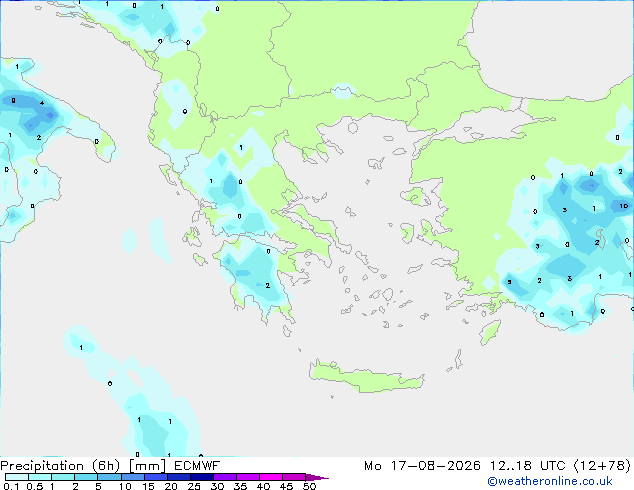Choose the 15–20 mm legend color box
The width and height of the screenshot is (634, 490).
156,477
